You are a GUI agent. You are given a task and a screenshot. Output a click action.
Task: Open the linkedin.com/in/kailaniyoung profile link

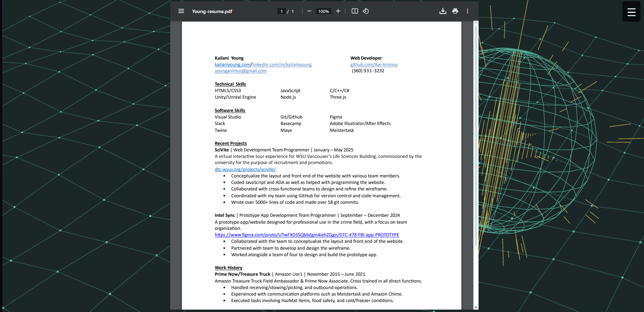click(x=281, y=64)
